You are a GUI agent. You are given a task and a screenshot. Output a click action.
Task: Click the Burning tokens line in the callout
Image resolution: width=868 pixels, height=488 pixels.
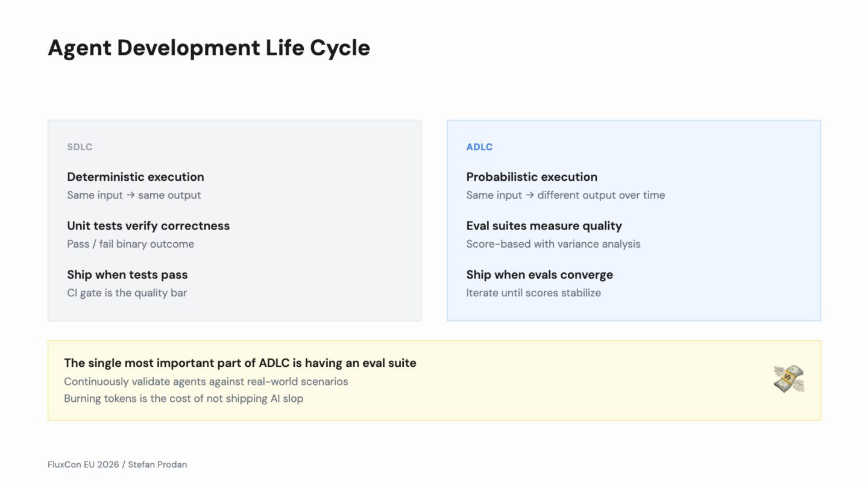[x=183, y=398]
